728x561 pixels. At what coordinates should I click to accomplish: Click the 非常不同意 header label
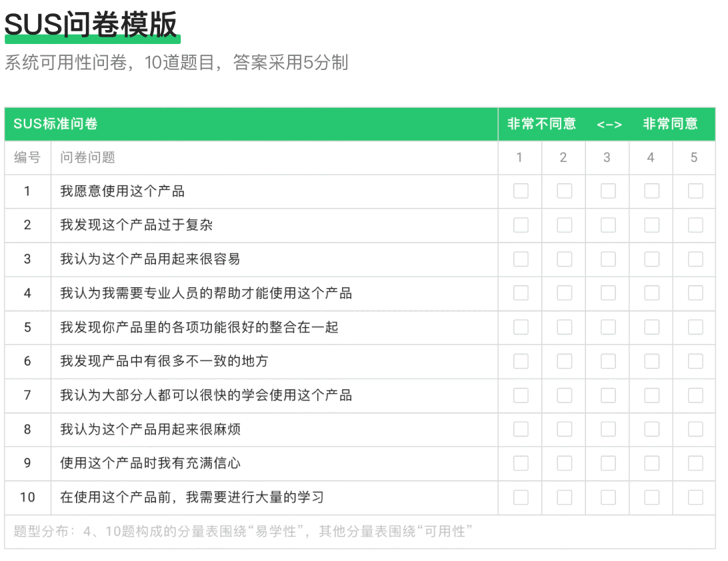pos(541,124)
